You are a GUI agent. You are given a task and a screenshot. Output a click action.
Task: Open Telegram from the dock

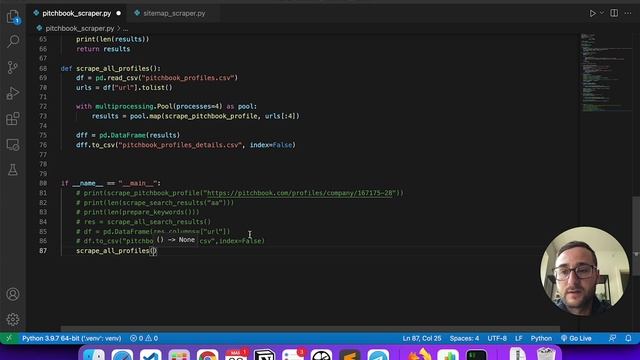click(378, 354)
